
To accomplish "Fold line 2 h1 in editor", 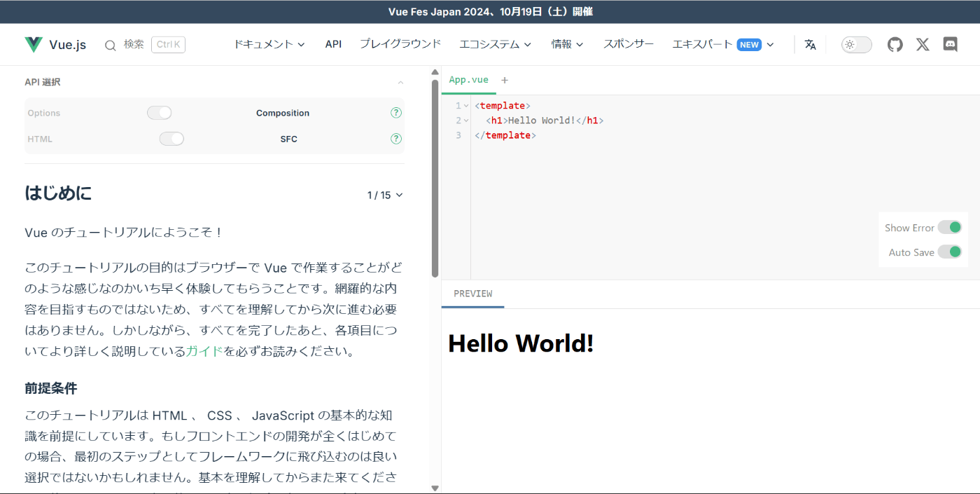I will 466,121.
